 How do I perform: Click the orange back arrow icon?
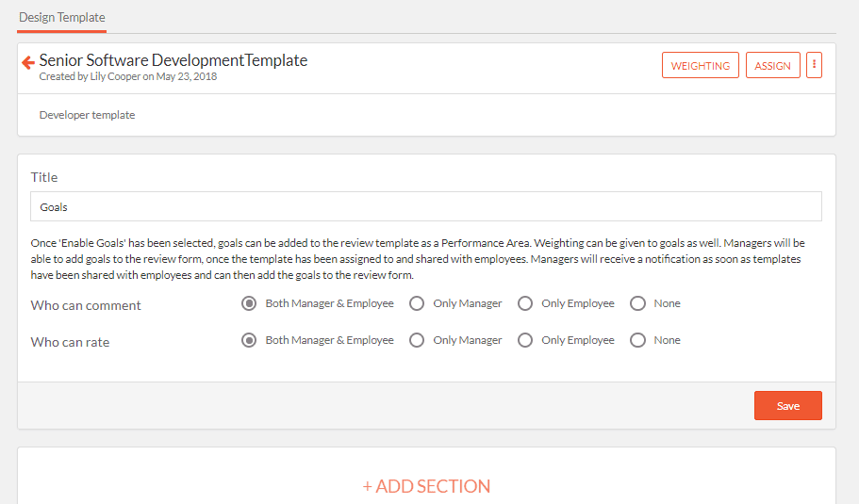click(28, 62)
